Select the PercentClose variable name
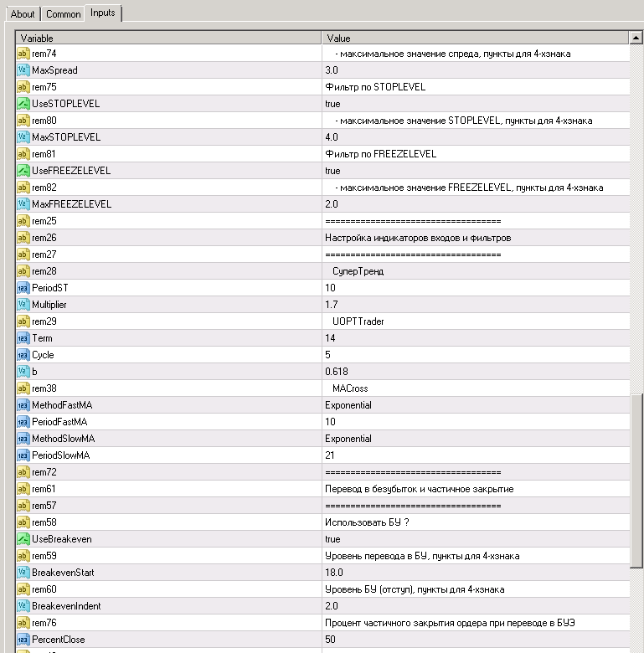 point(59,640)
